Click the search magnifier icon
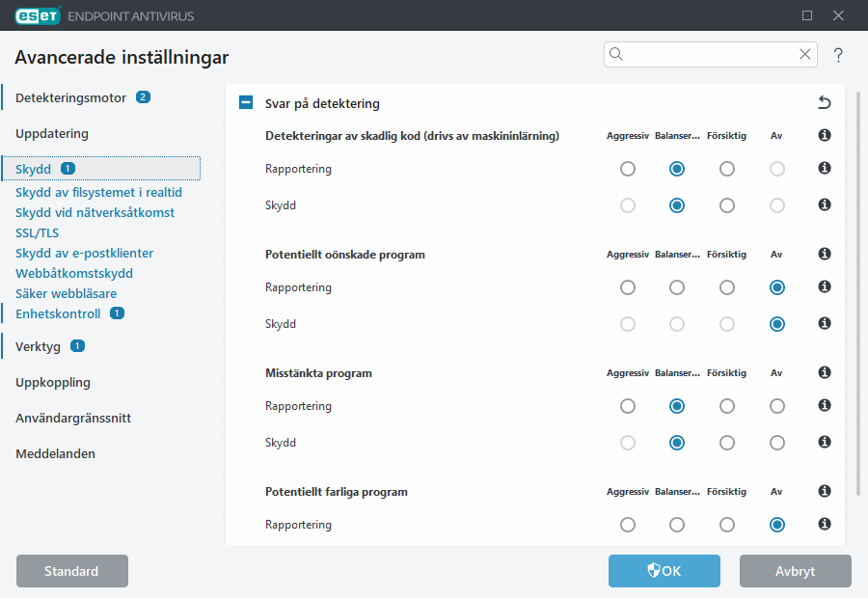 point(616,54)
